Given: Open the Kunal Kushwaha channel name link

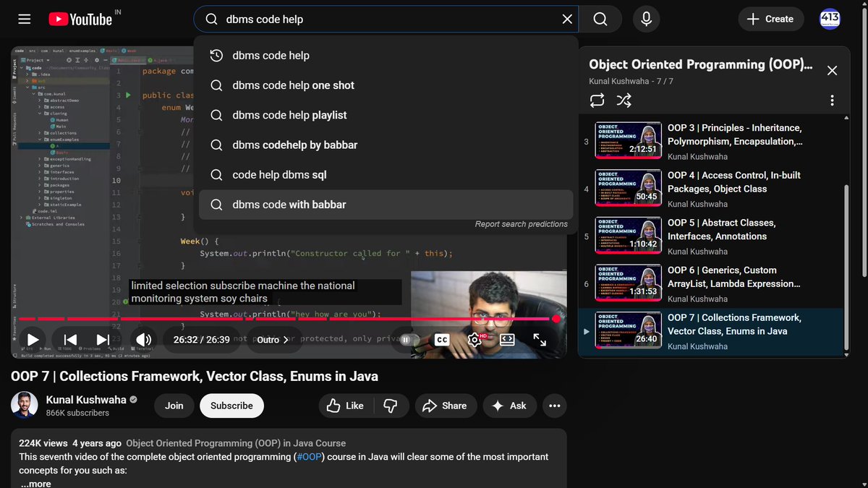Looking at the screenshot, I should pos(86,400).
